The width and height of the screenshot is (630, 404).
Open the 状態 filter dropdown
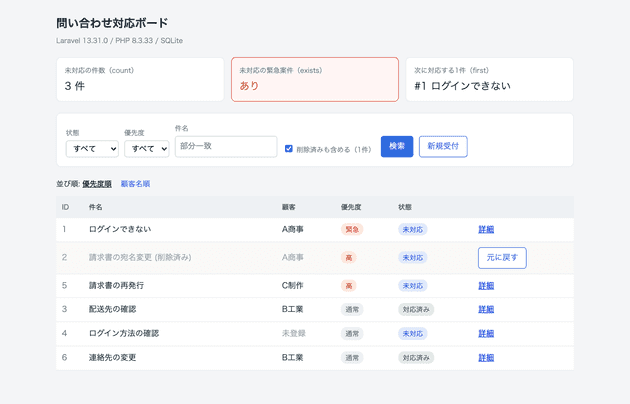[92, 149]
